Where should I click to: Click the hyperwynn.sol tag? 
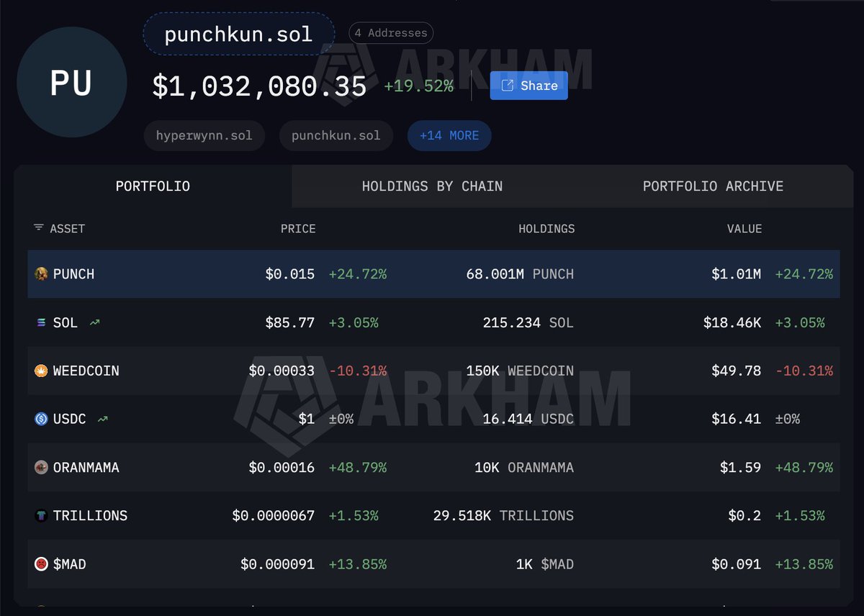[204, 135]
